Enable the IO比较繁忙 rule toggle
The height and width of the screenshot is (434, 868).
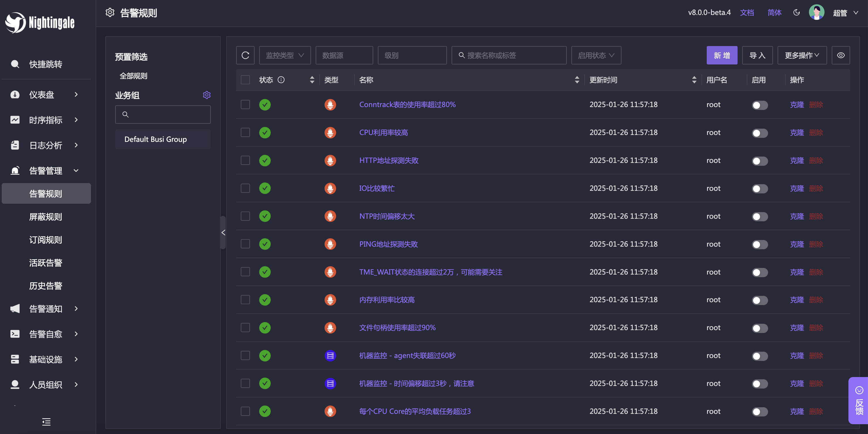[759, 189]
